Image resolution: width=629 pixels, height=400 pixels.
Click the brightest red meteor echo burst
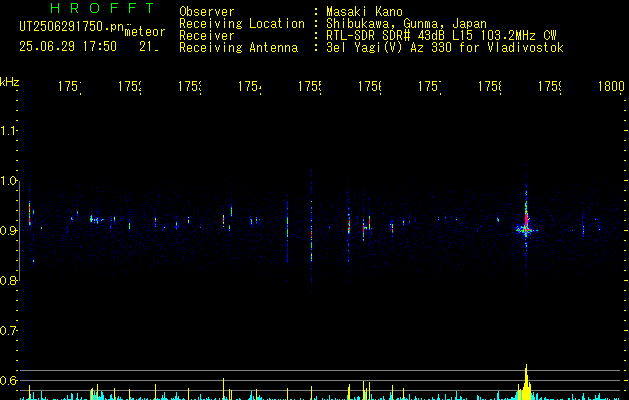click(x=526, y=221)
